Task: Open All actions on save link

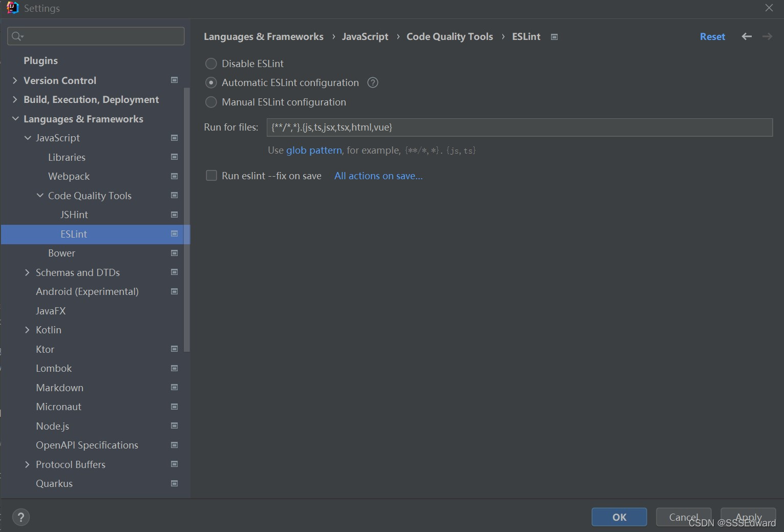Action: coord(378,176)
